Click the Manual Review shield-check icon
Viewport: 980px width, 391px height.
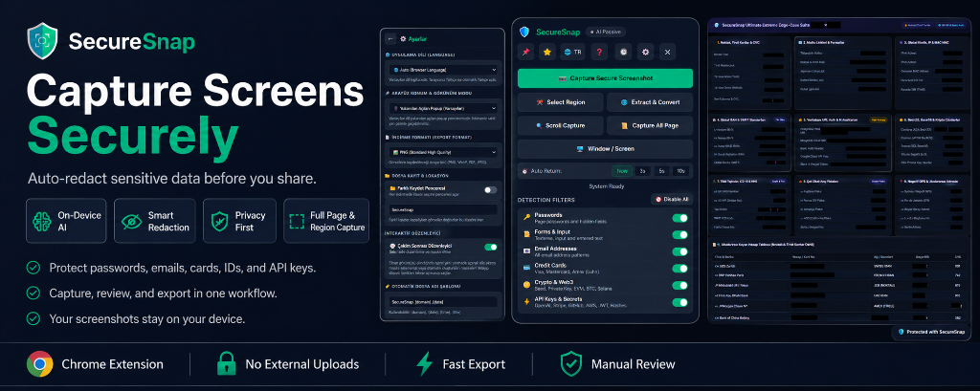[x=570, y=363]
